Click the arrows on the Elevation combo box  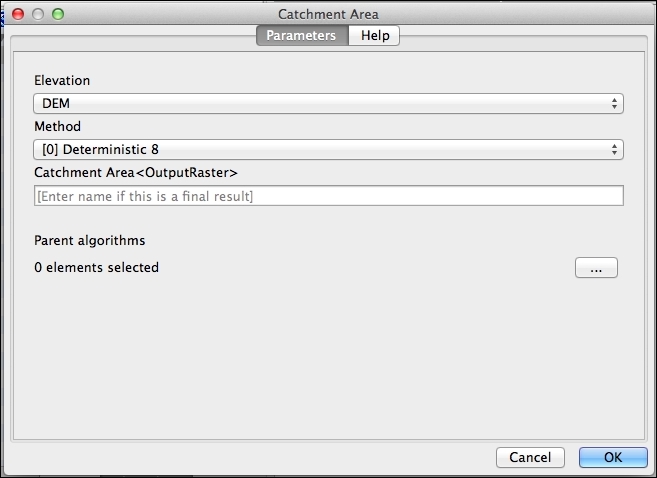coord(613,103)
